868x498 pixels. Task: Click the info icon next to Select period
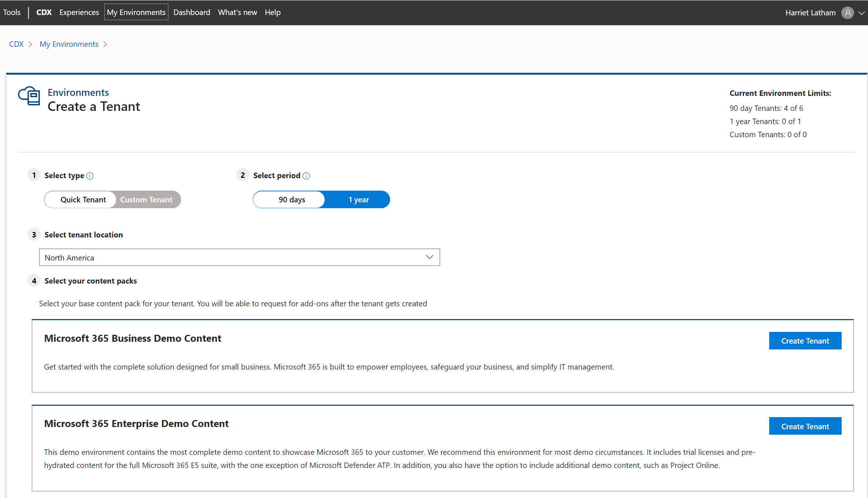pyautogui.click(x=306, y=176)
